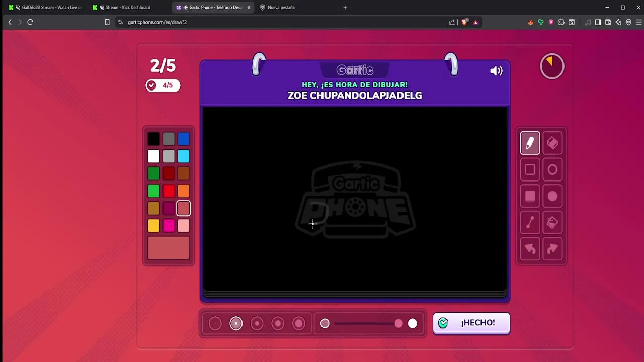Pick the cyan color swatch
The height and width of the screenshot is (362, 644).
(183, 156)
